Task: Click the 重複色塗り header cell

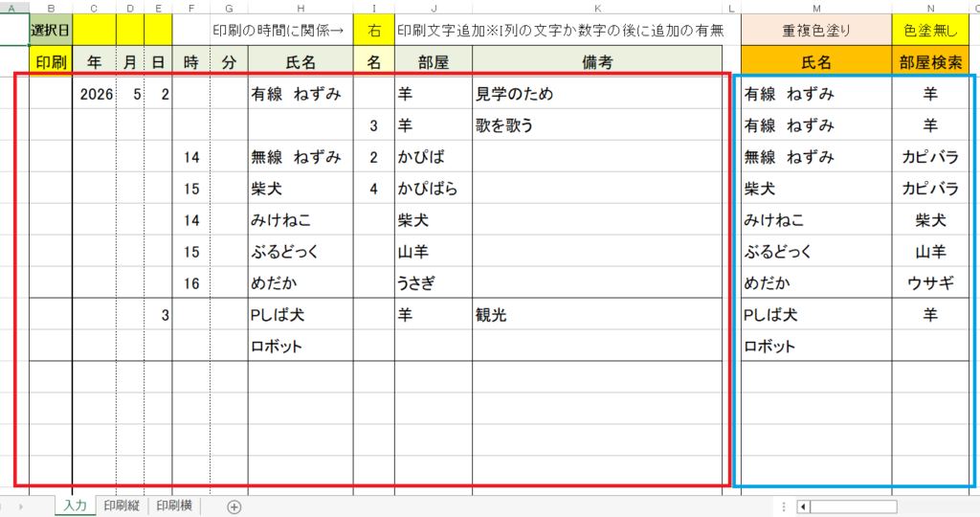Action: pos(816,31)
